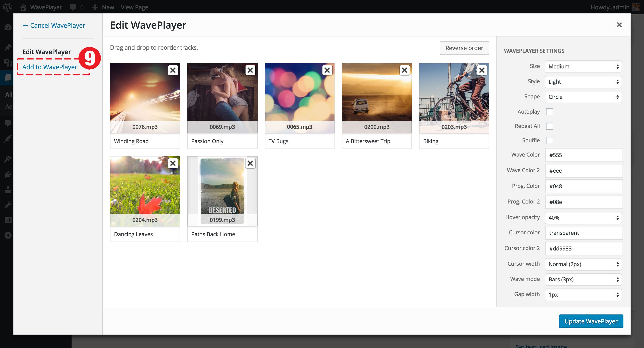This screenshot has height=348, width=644.
Task: Expand the Wave mode dropdown
Action: click(583, 279)
